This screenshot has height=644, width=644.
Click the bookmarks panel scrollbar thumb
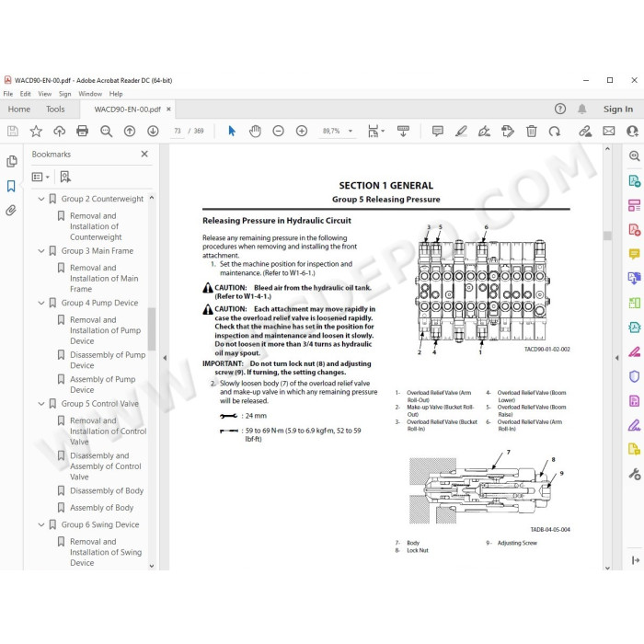tap(152, 328)
